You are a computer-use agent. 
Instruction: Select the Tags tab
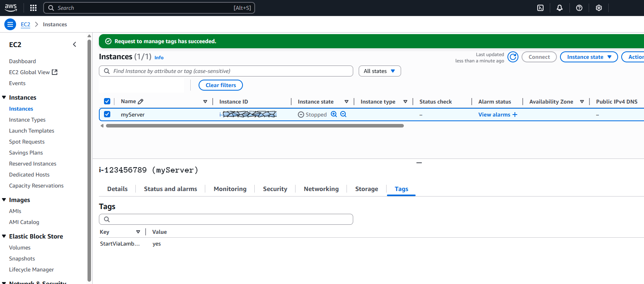pos(401,189)
